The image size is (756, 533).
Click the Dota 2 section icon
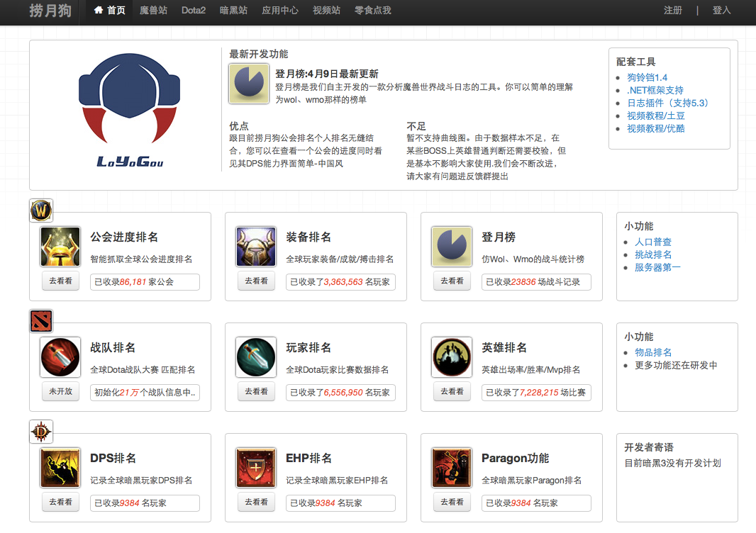41,321
